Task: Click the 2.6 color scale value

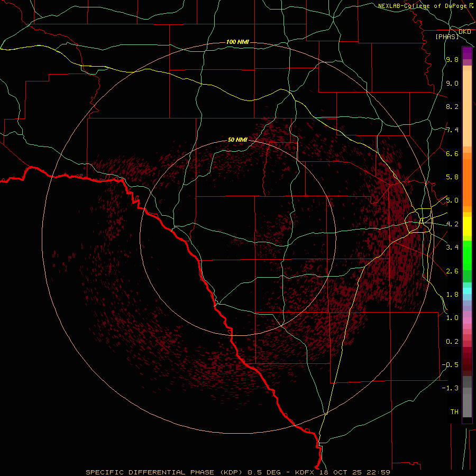Action: (452, 271)
